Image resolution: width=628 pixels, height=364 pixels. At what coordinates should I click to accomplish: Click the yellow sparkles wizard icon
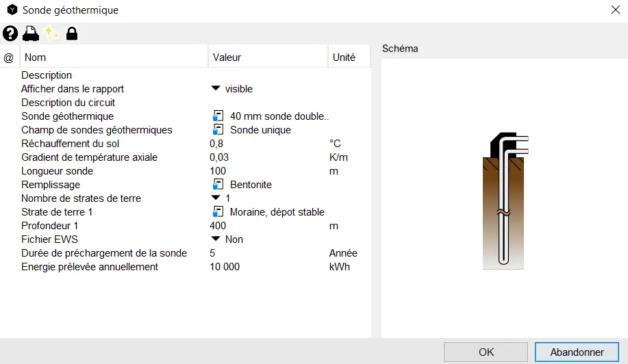click(51, 33)
